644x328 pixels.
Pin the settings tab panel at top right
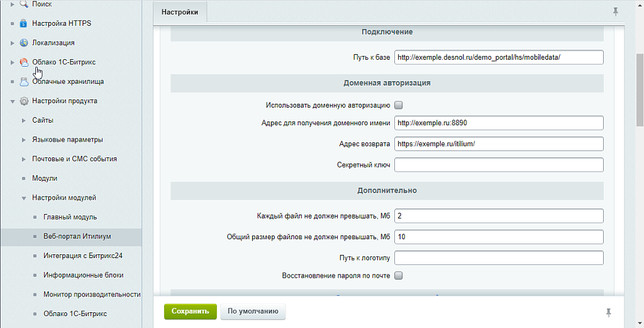point(615,11)
